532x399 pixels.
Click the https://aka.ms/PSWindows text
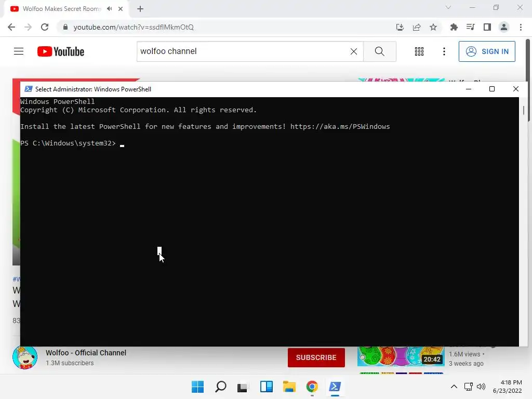[340, 127]
